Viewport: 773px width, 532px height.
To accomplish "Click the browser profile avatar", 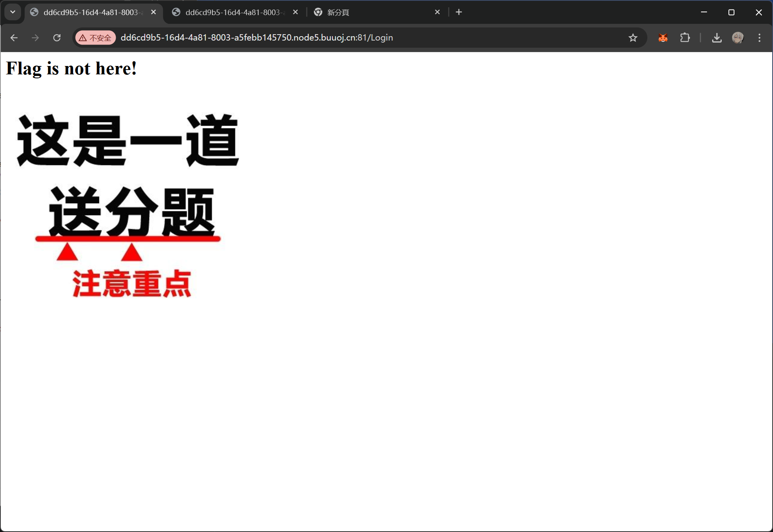I will 738,38.
